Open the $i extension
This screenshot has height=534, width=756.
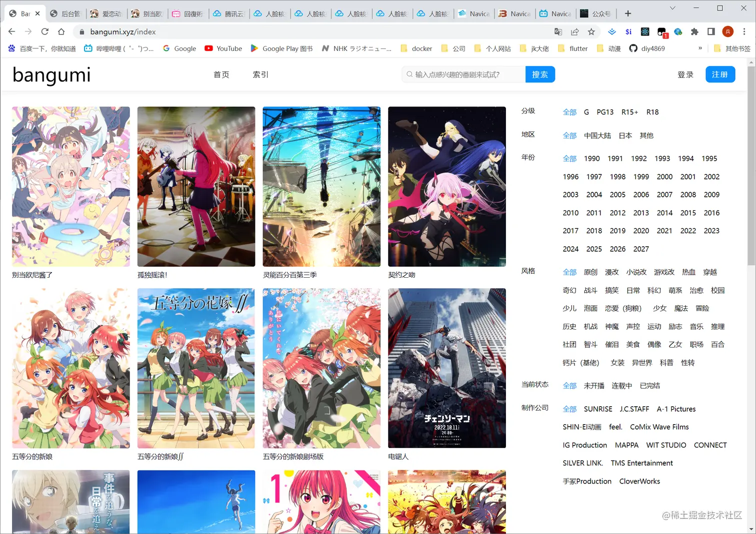coord(628,32)
